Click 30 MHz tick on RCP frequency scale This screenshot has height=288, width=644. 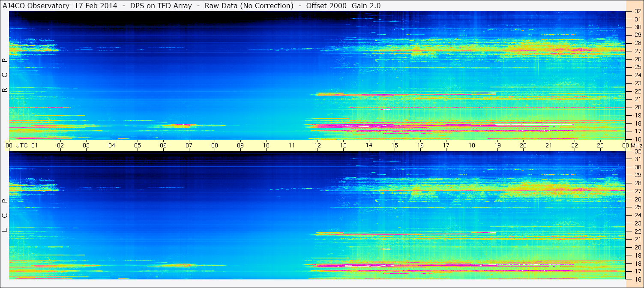(x=637, y=27)
